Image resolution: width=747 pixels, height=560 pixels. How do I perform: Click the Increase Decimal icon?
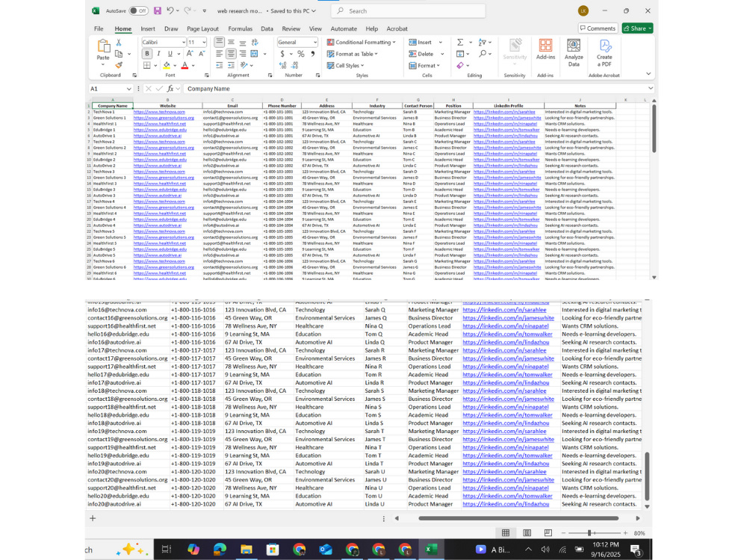tap(283, 65)
